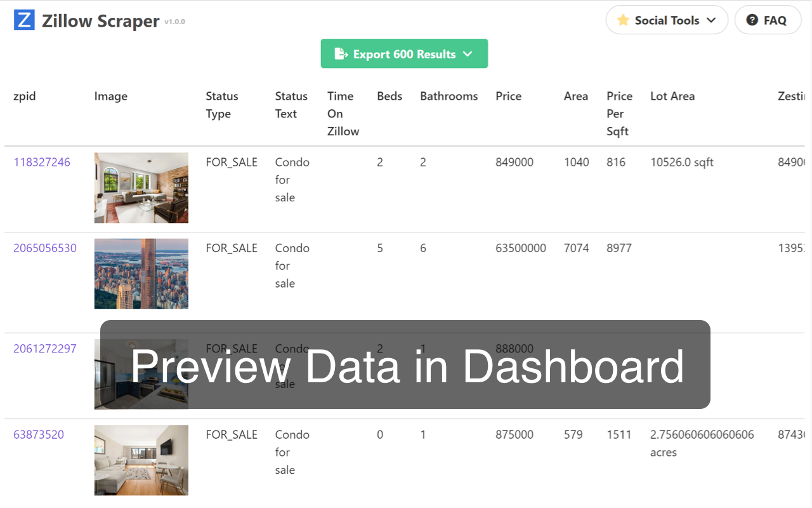Click the v1.0.0 version label
This screenshot has width=812, height=508.
(174, 22)
